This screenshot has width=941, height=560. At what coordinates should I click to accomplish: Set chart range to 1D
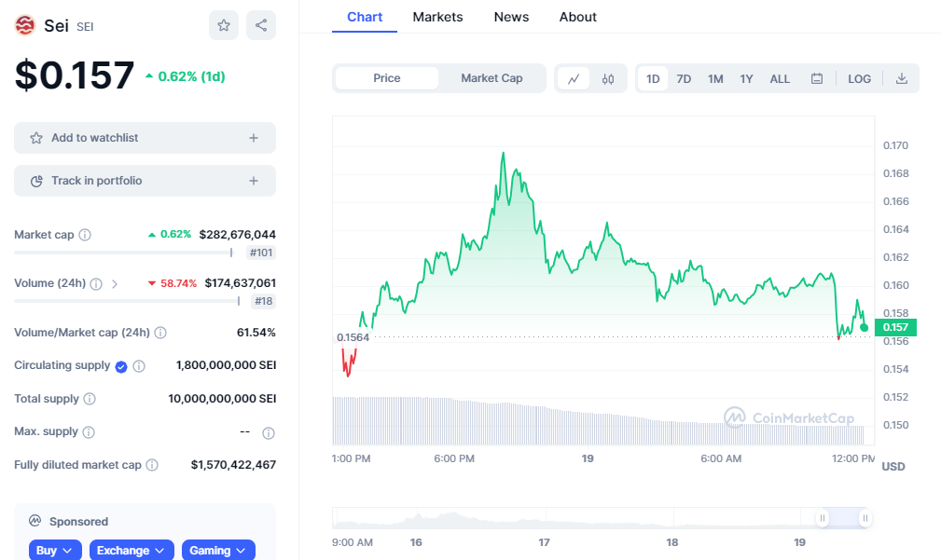pos(653,78)
